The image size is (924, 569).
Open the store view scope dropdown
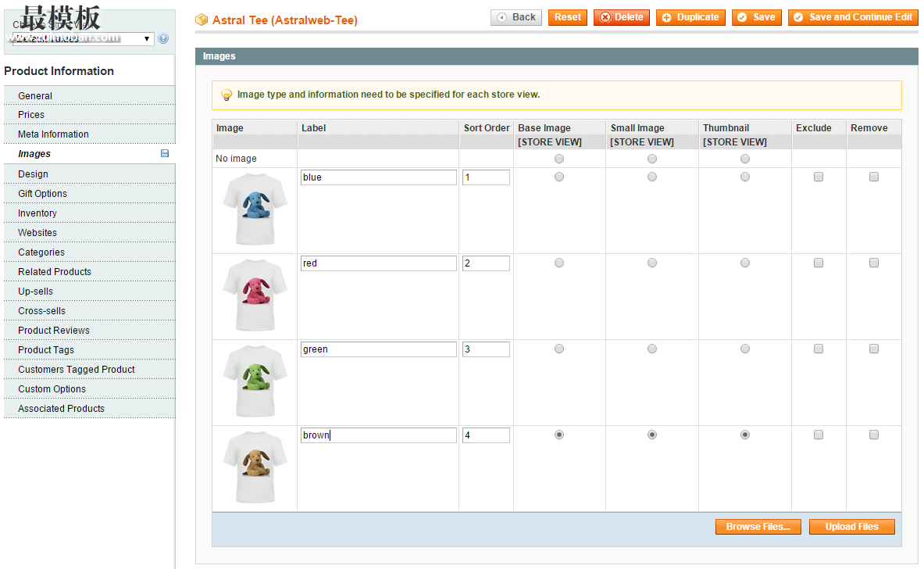(82, 39)
